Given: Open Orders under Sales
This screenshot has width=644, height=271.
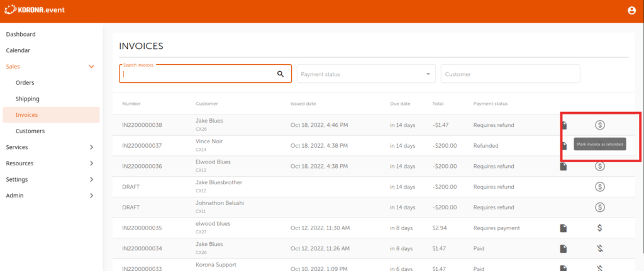Looking at the screenshot, I should click(x=25, y=82).
